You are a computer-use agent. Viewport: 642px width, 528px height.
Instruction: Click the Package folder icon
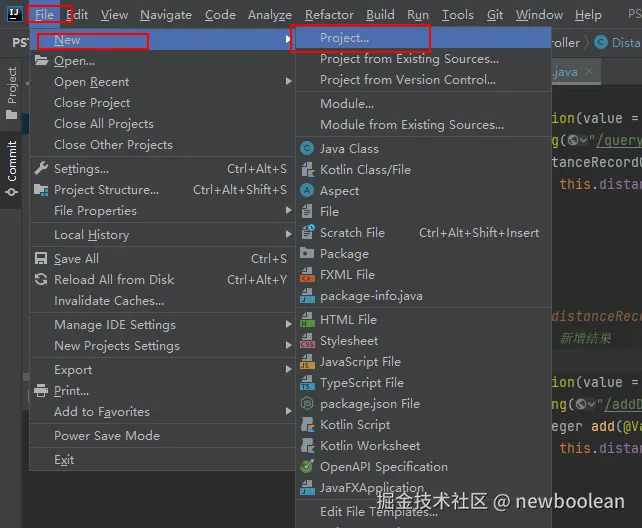coord(307,253)
